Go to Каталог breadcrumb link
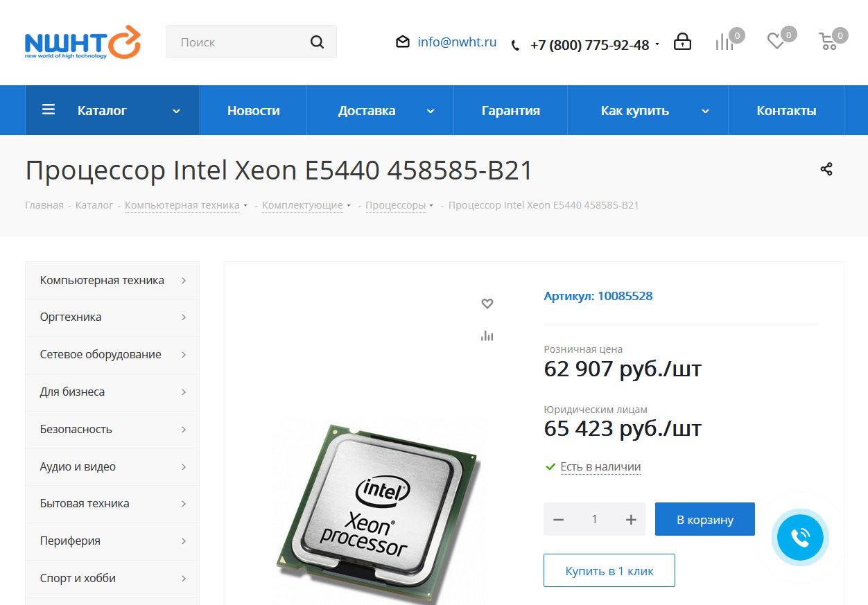This screenshot has height=605, width=868. (x=94, y=205)
